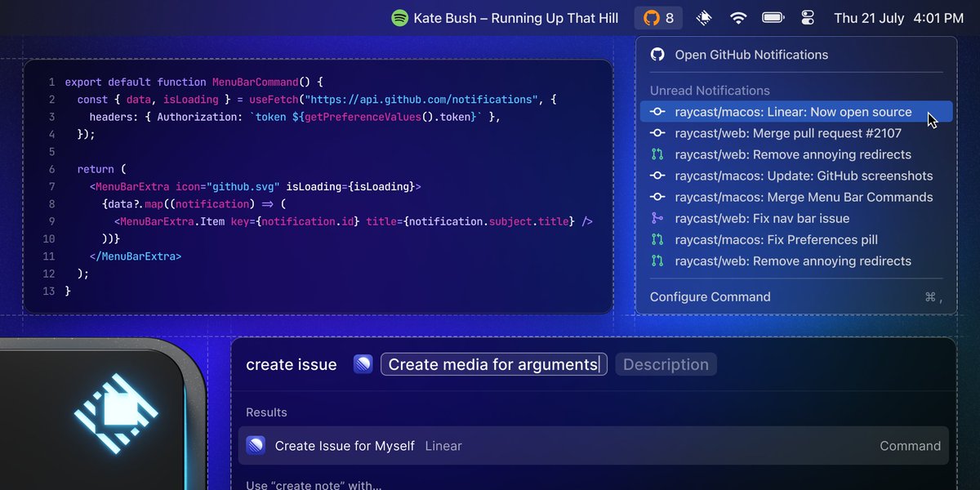Screen dimensions: 980x490
Task: Click commit icon for Merge Menu Bar Commands
Action: [x=657, y=197]
